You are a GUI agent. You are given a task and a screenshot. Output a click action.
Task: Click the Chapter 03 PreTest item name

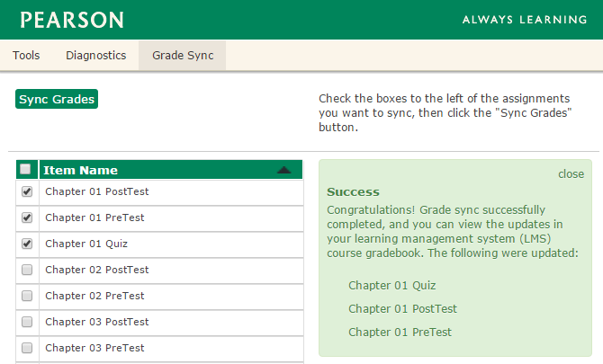[x=94, y=348]
